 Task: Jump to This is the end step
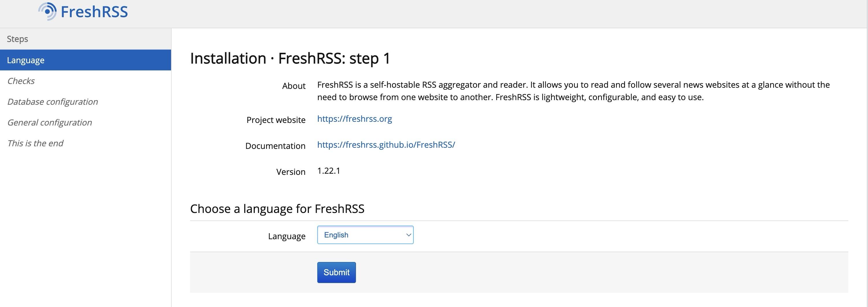click(x=35, y=143)
